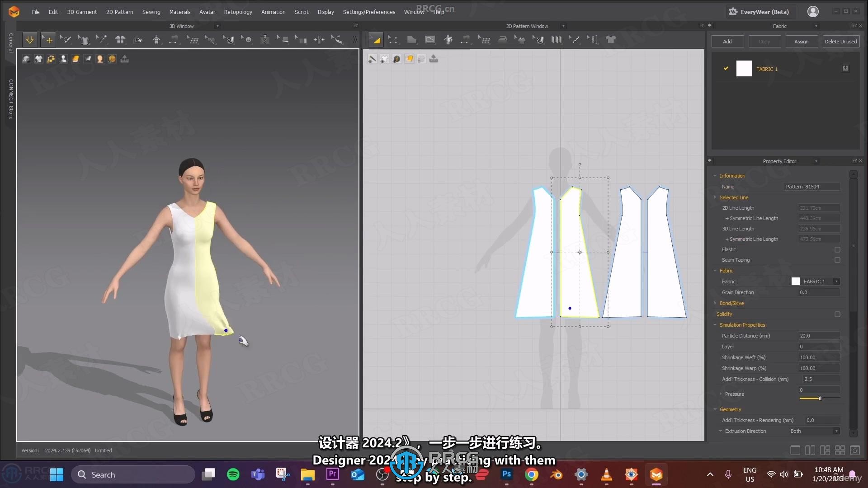Viewport: 868px width, 488px height.
Task: Select the Internal Polygon tool in 2D toolbar
Action: click(429, 40)
